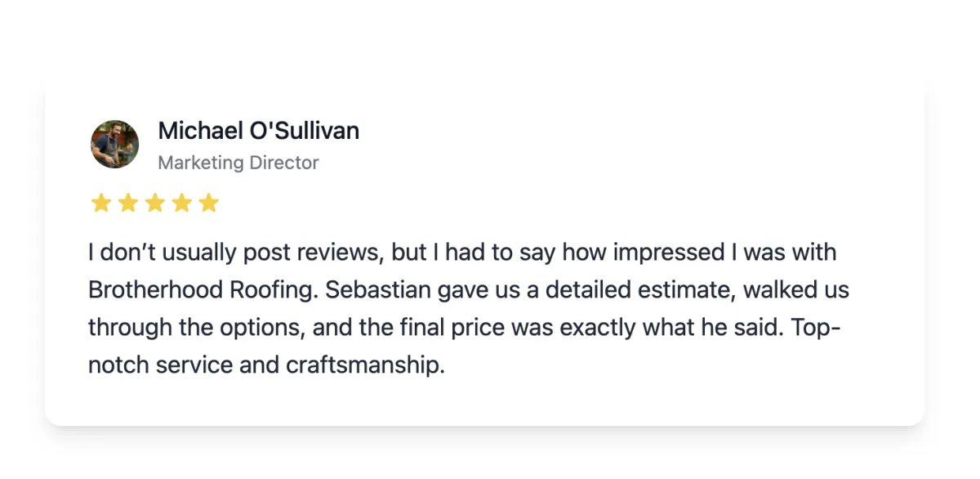The height and width of the screenshot is (479, 980).
Task: Click the fourth gold rating star
Action: click(181, 203)
